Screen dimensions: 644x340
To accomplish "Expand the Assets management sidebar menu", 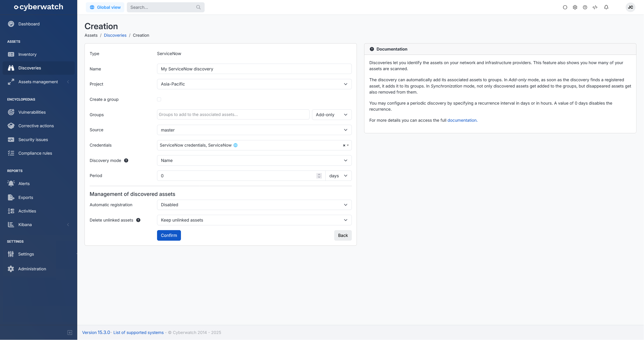I will 38,82.
